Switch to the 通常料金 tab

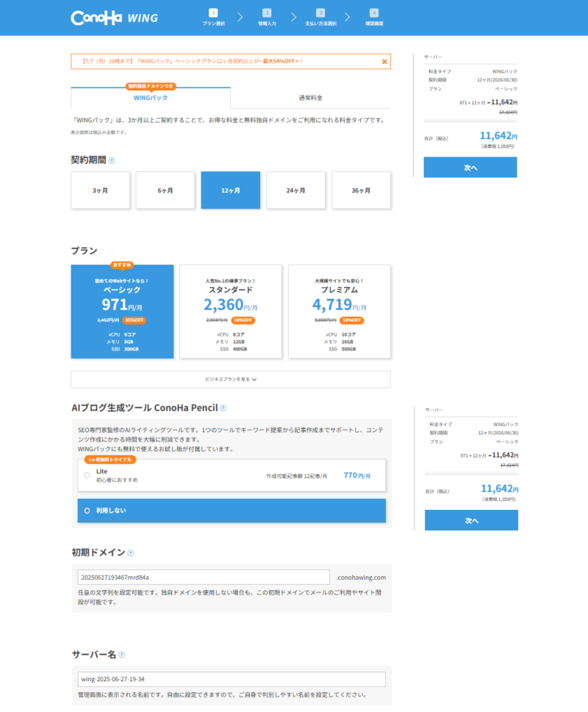(311, 98)
